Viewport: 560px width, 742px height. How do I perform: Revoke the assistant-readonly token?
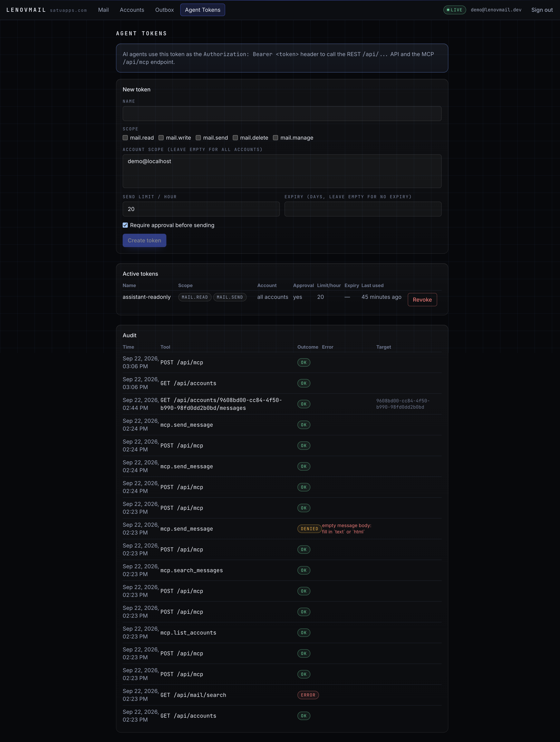tap(422, 300)
